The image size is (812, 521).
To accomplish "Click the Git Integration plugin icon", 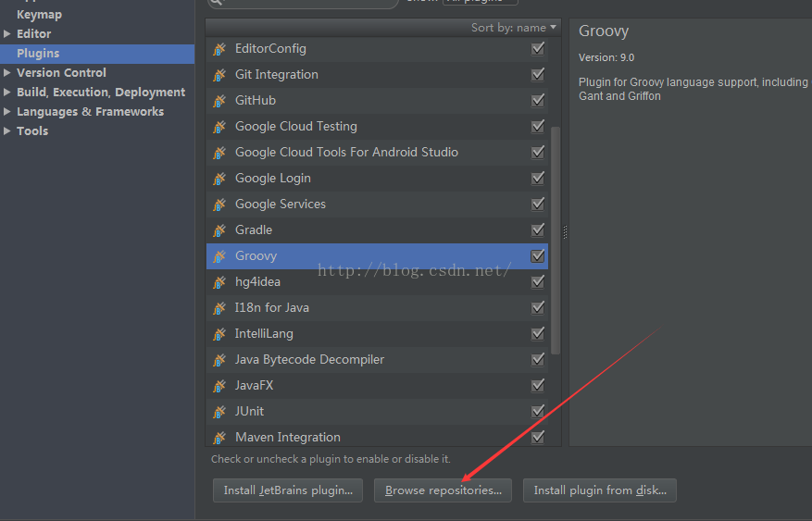I will [x=219, y=75].
